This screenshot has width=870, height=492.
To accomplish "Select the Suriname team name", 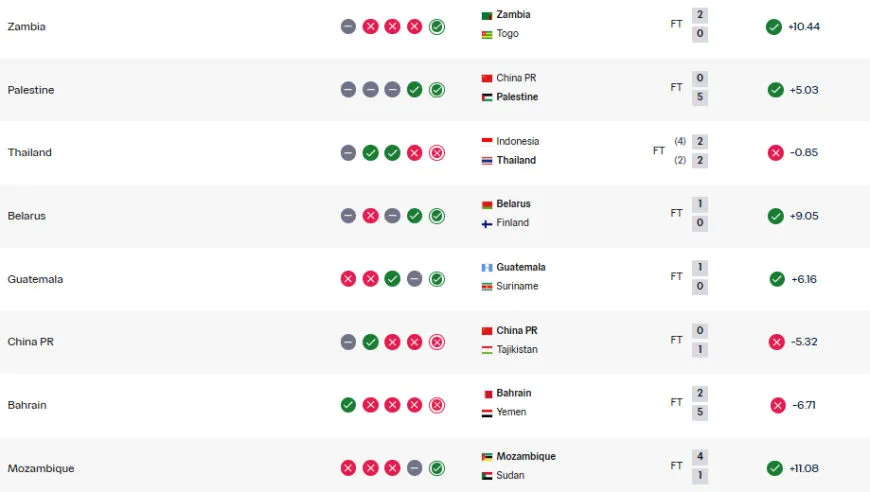I will click(517, 286).
